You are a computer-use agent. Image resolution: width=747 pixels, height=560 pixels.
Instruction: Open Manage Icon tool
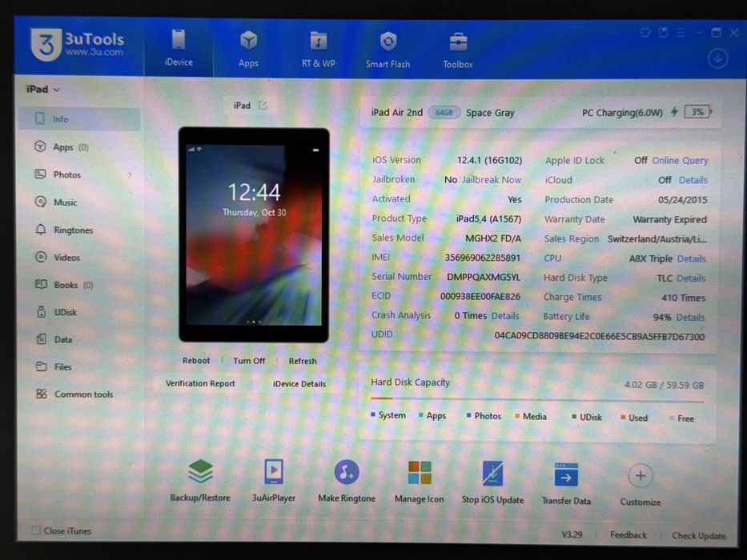(420, 482)
